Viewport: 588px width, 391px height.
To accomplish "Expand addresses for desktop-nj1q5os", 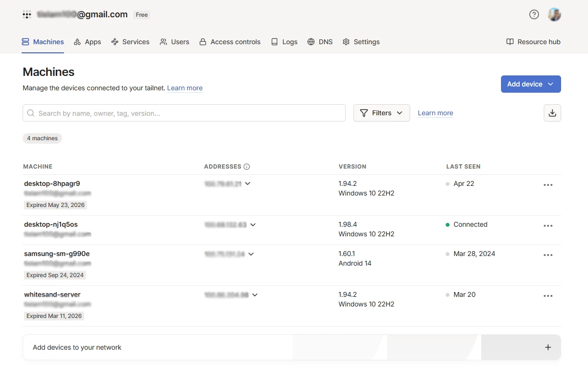I will click(x=253, y=224).
